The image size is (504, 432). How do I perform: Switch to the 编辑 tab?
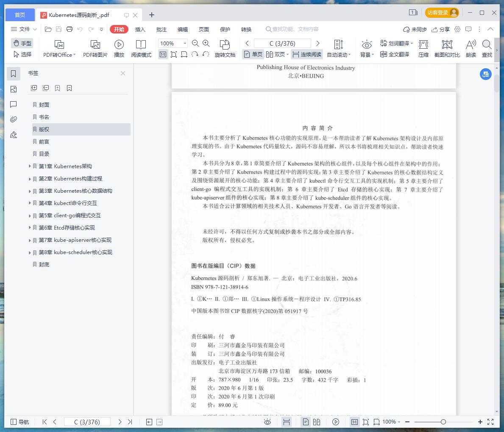pyautogui.click(x=183, y=29)
